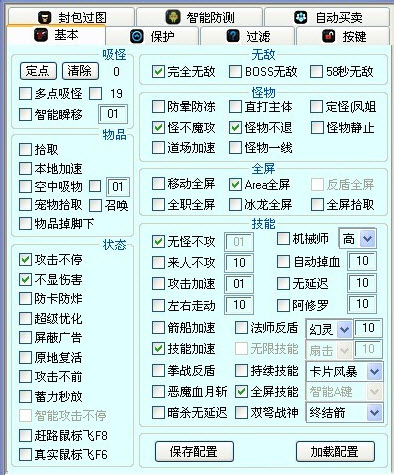The height and width of the screenshot is (475, 394).
Task: Enable the 智能瞬移 checkbox
Action: [x=25, y=115]
